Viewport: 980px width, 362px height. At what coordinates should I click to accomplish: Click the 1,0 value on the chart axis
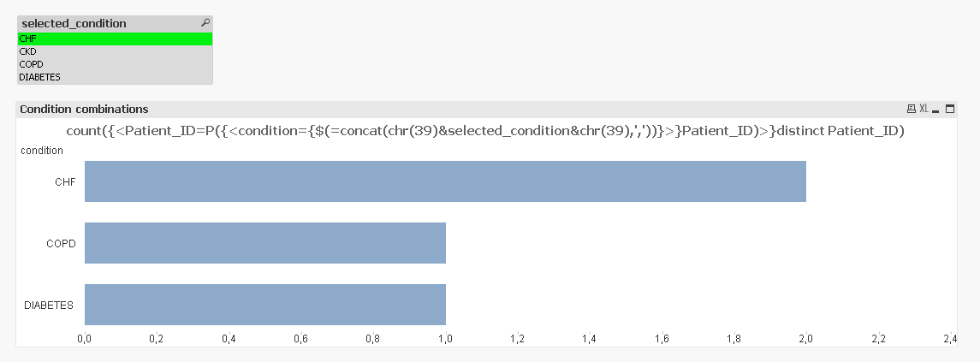445,340
